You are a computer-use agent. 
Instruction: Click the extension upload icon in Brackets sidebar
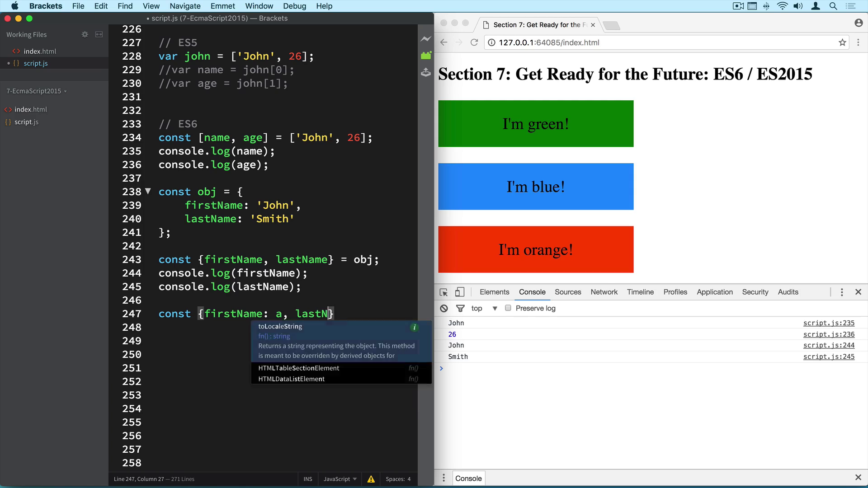coord(426,72)
